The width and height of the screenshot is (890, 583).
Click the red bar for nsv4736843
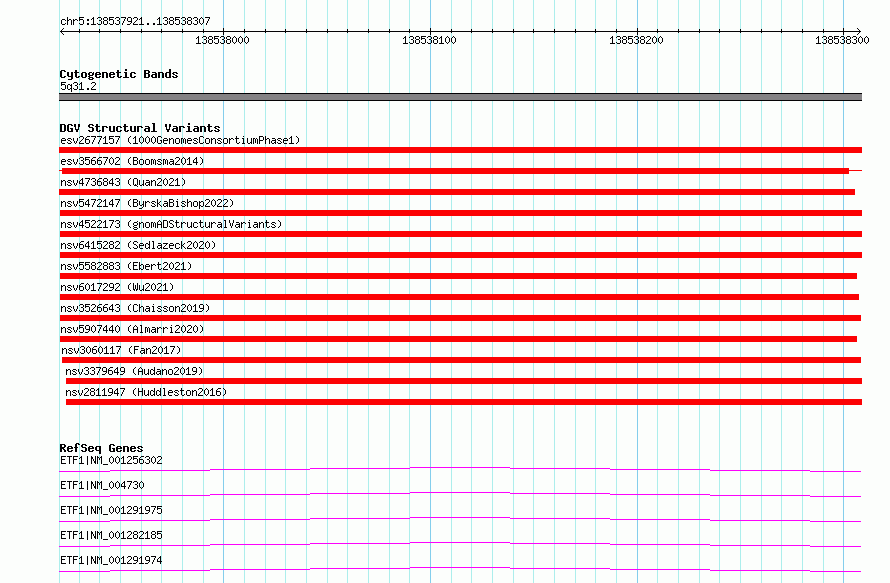457,192
